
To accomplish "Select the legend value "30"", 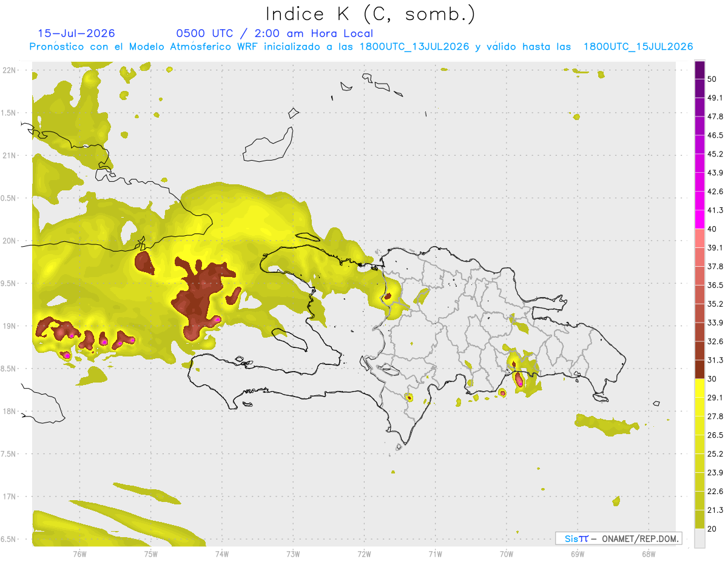I will click(713, 379).
